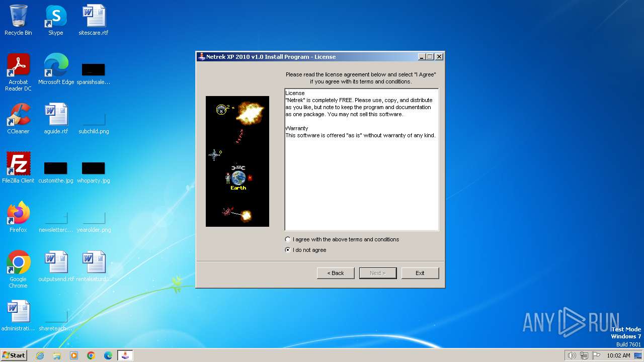Select 'I agree with the above terms' radio button
This screenshot has width=644, height=362.
coord(288,239)
